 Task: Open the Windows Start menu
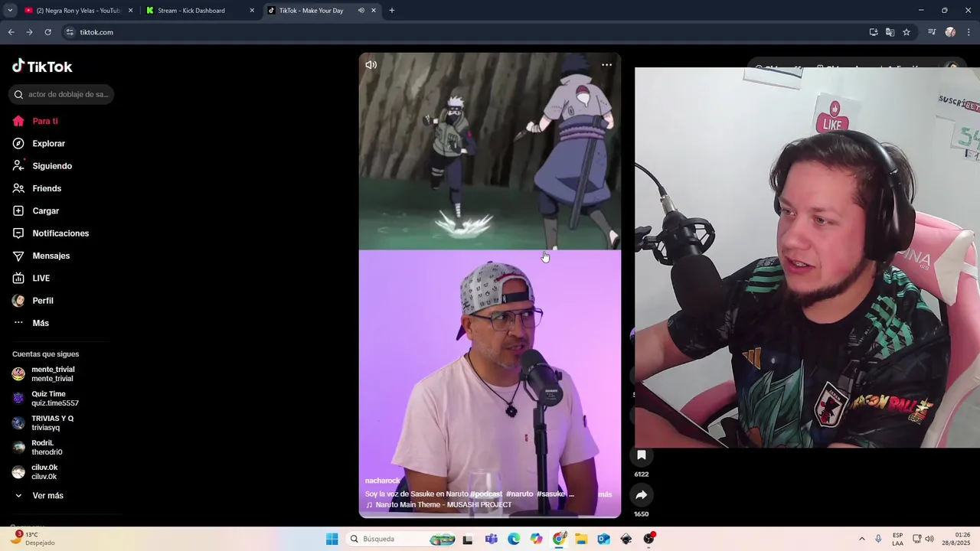tap(332, 540)
